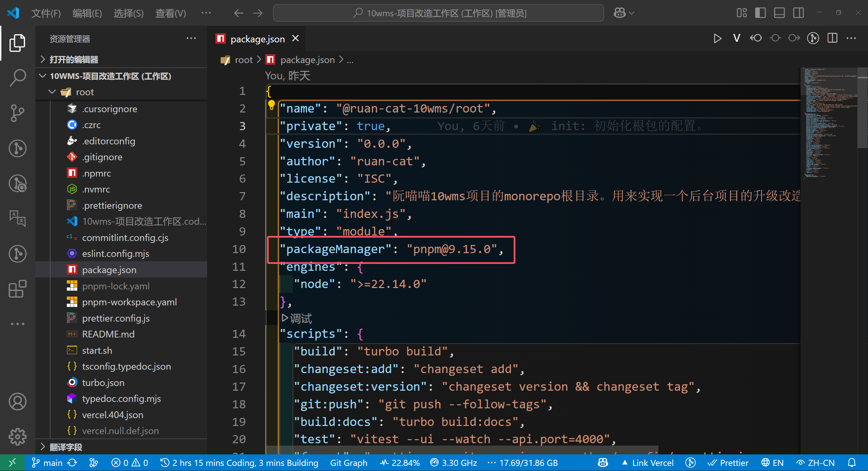
Task: Click the next change arrow icon
Action: pos(794,38)
